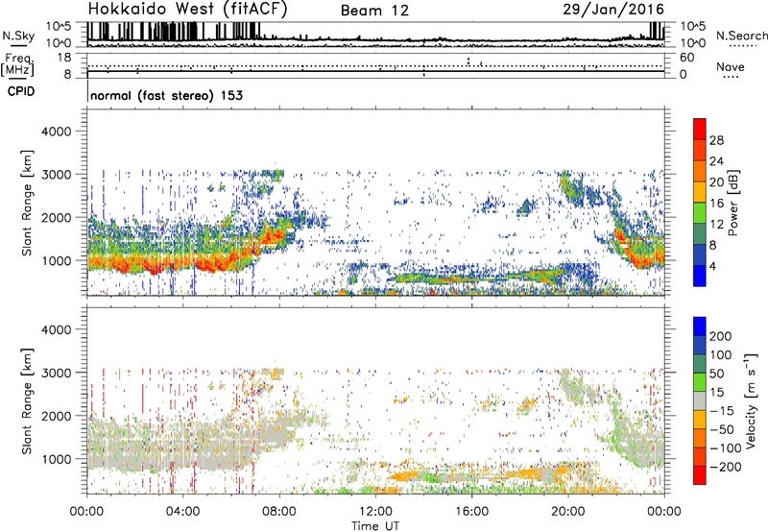
Task: Select the 'Freq. [MHz]' axis label
Action: click(x=17, y=65)
